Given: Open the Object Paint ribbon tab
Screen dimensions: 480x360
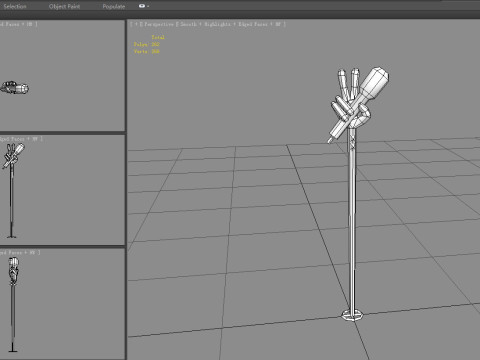Looking at the screenshot, I should click(x=64, y=6).
